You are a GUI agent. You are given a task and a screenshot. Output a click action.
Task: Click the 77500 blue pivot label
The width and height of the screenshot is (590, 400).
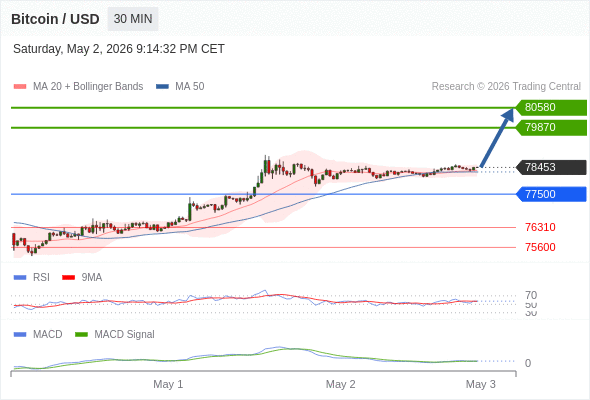pos(551,194)
